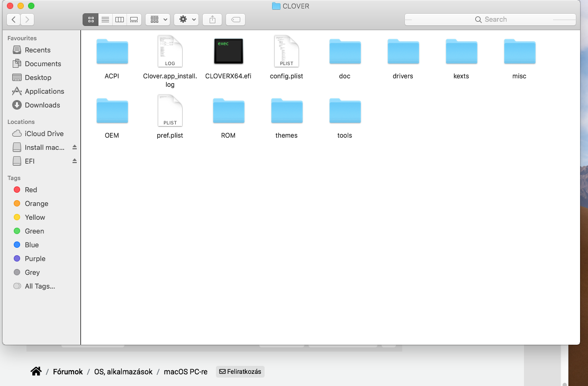Open the ACPI folder
The image size is (588, 386).
click(x=112, y=51)
